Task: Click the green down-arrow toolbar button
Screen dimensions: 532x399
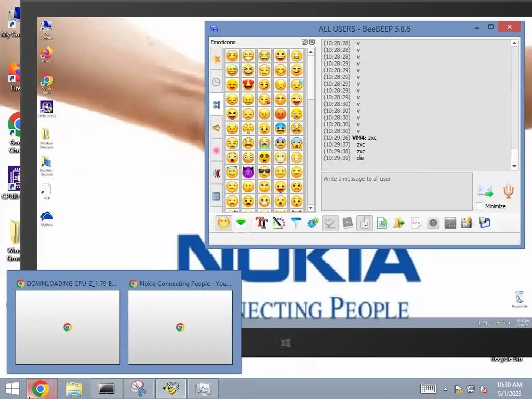Action: (241, 223)
